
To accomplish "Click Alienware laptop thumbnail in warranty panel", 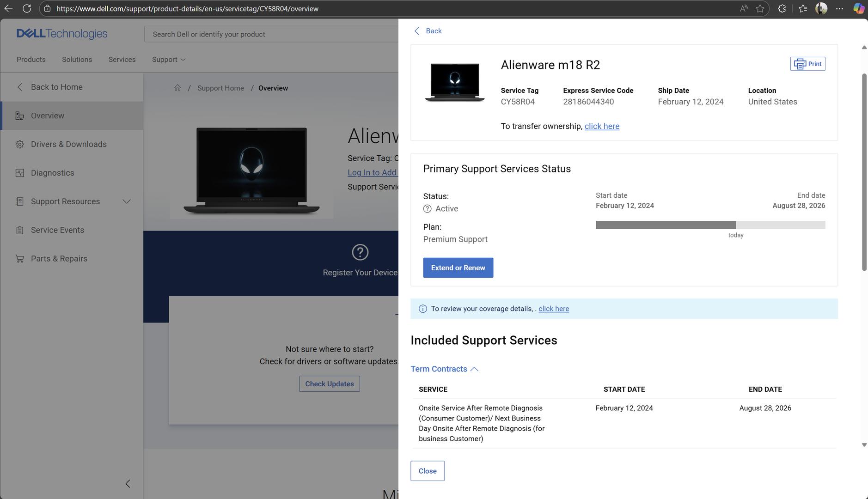I will coord(455,83).
